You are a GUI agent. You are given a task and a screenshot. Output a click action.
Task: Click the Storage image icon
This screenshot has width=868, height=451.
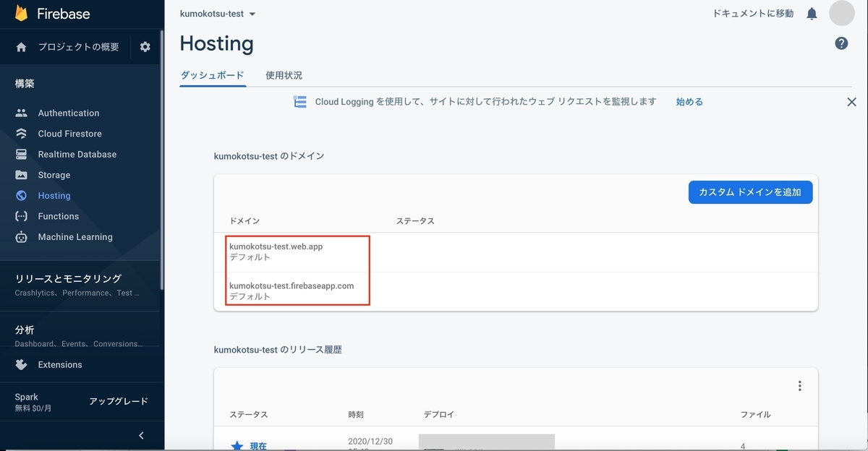tap(21, 175)
